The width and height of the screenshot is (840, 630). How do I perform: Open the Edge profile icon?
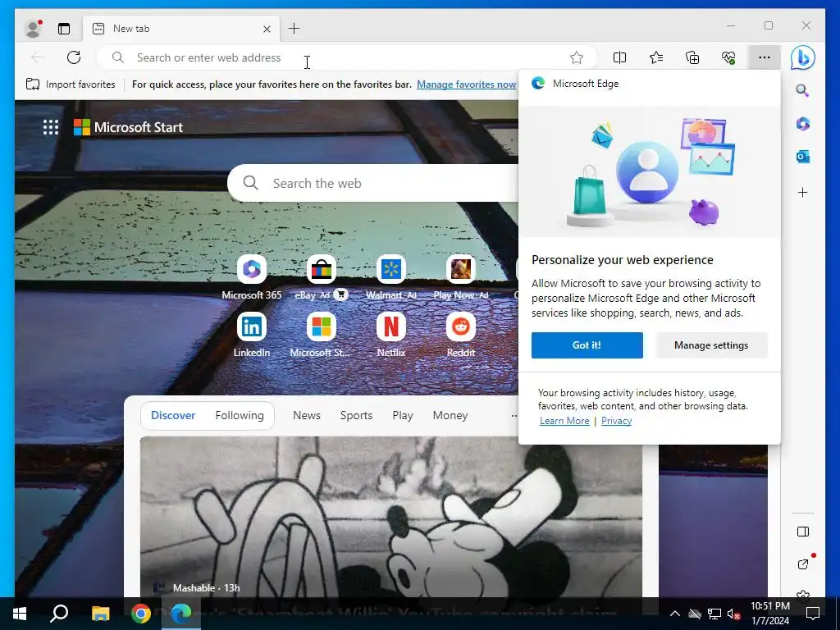(33, 29)
